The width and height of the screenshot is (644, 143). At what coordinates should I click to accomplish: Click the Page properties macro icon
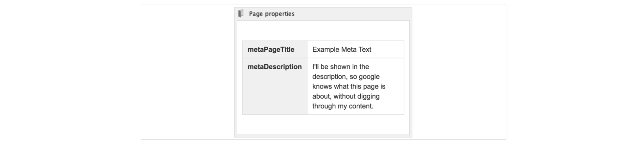(241, 14)
